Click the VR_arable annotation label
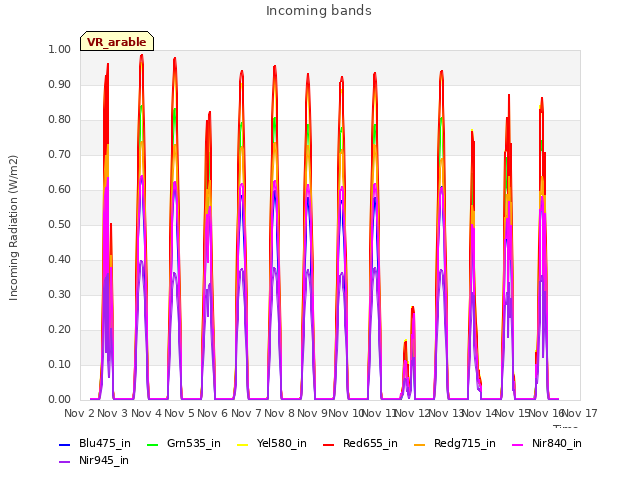Screen dimensions: 640x480 (117, 42)
